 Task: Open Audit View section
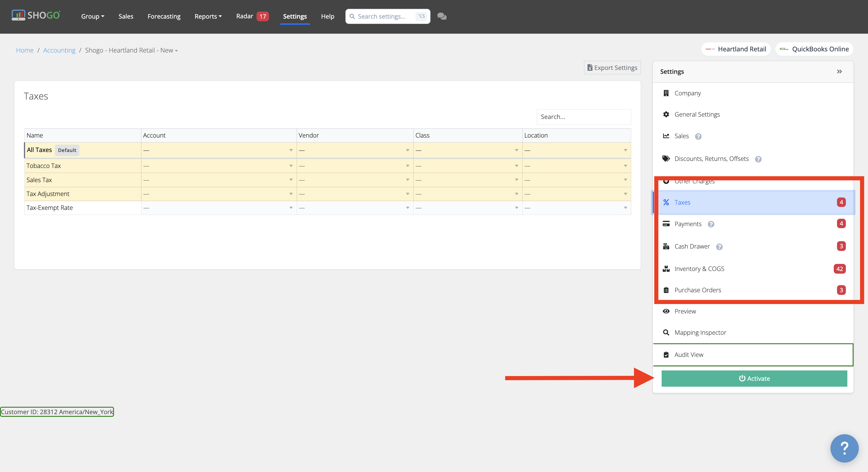(x=753, y=355)
